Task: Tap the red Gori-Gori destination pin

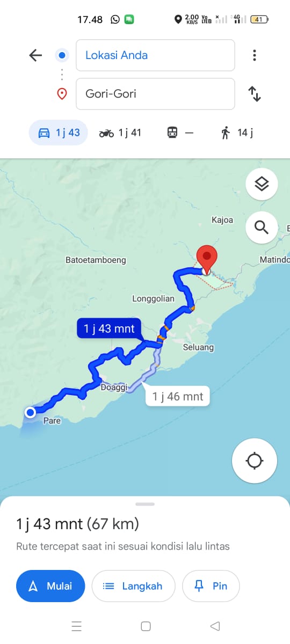Action: click(x=206, y=260)
